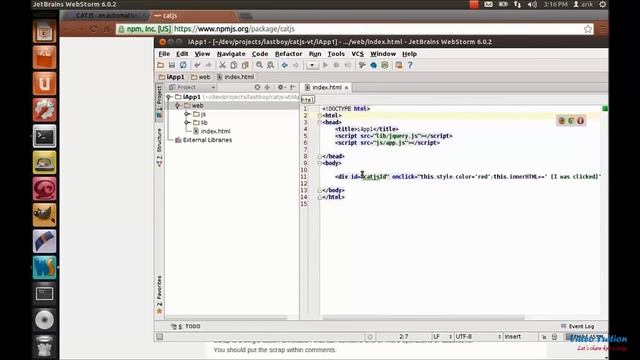Click the Run play icon
This screenshot has height=360, width=640.
[325, 65]
